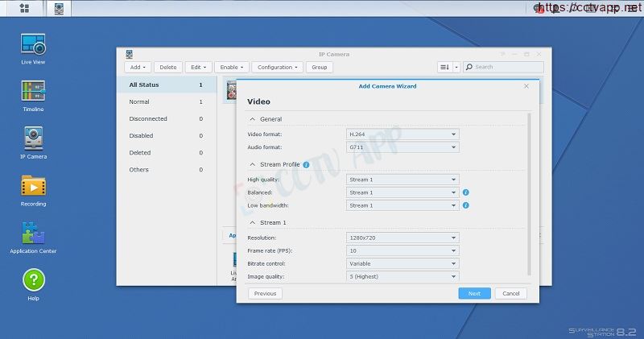
Task: Open the Frame rate (FPS) dropdown
Action: pos(402,251)
